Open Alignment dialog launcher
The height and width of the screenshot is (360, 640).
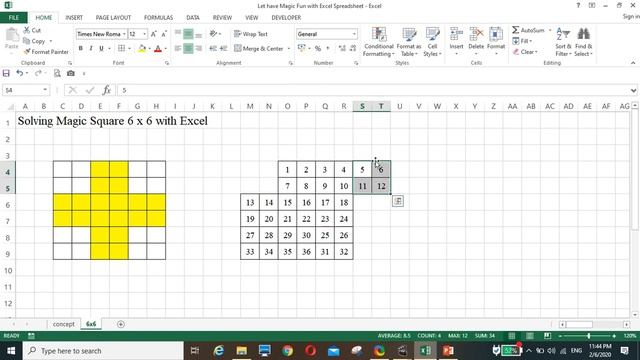coord(291,63)
